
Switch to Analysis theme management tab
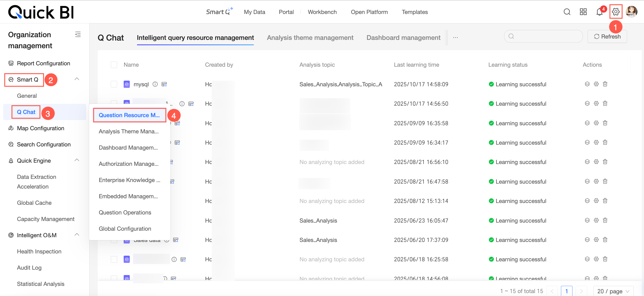310,38
